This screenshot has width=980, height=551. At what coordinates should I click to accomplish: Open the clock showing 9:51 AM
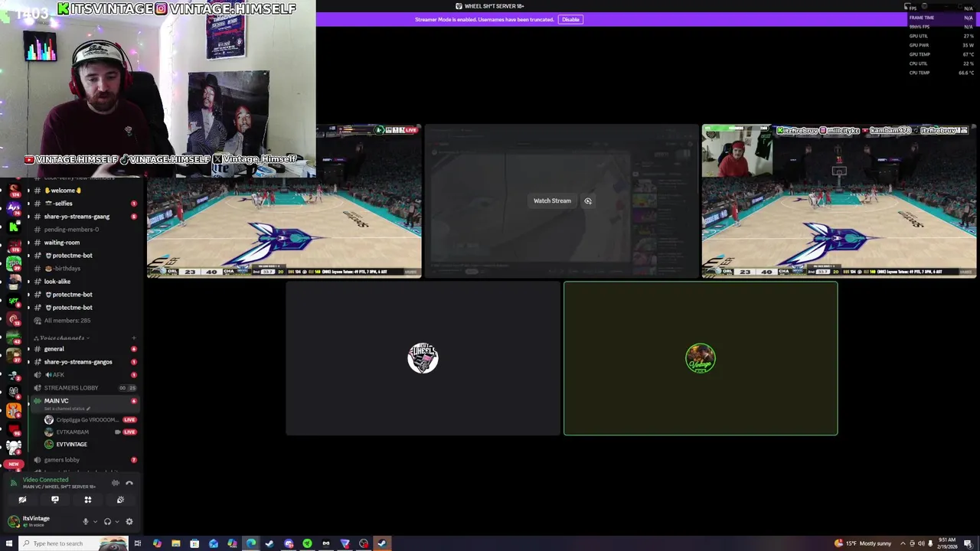tap(949, 543)
